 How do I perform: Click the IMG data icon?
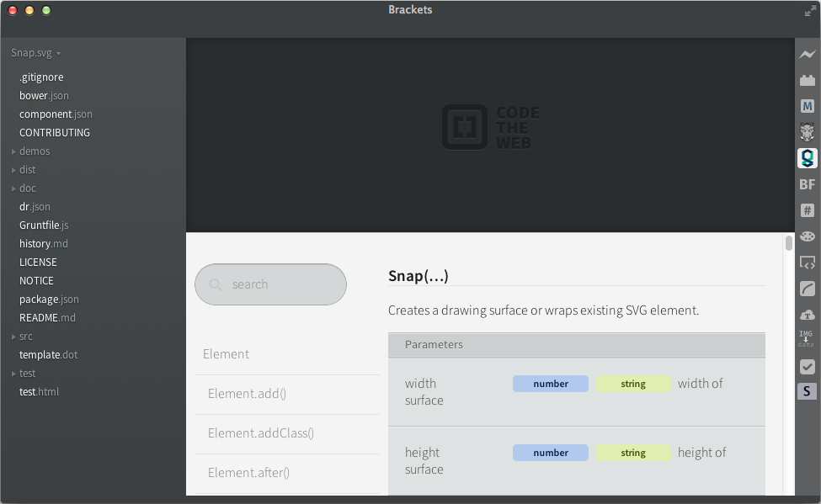[806, 338]
